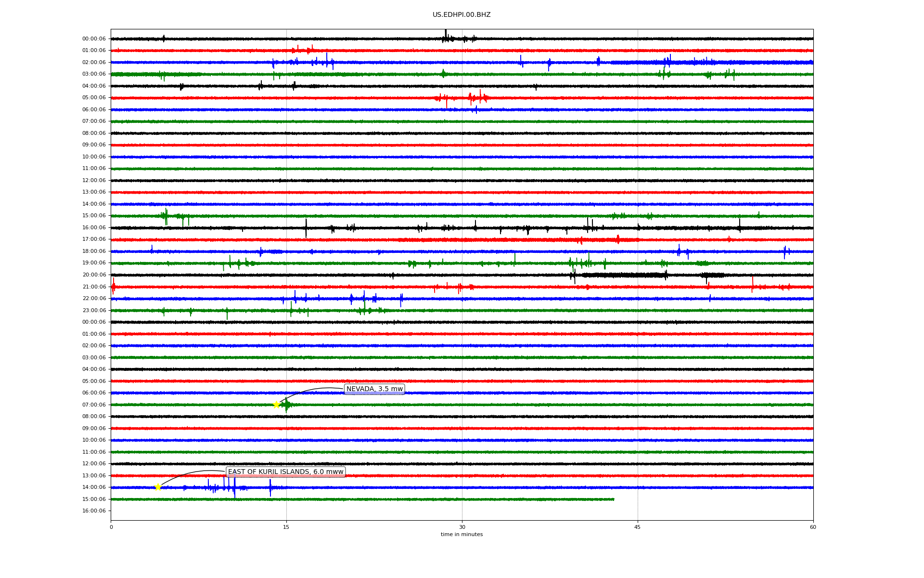The height and width of the screenshot is (578, 924).
Task: Click the 15:00:06 label of the unfinished green trace
Action: (x=94, y=499)
